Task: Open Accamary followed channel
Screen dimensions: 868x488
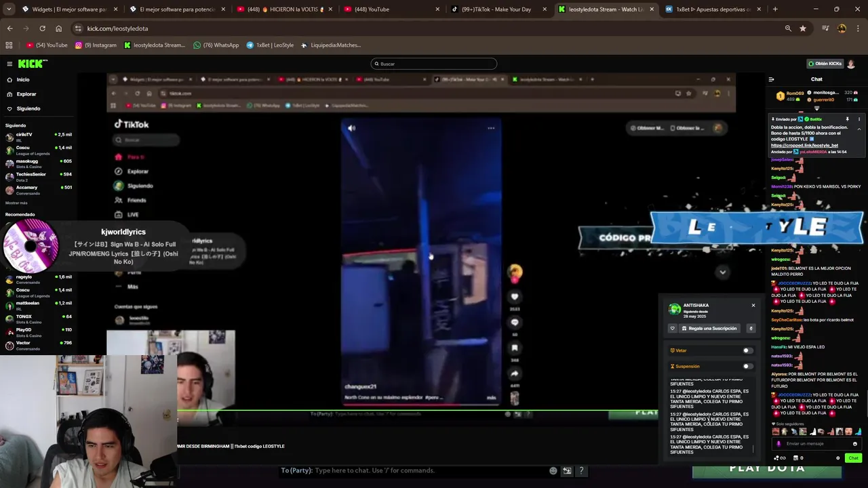Action: point(38,189)
